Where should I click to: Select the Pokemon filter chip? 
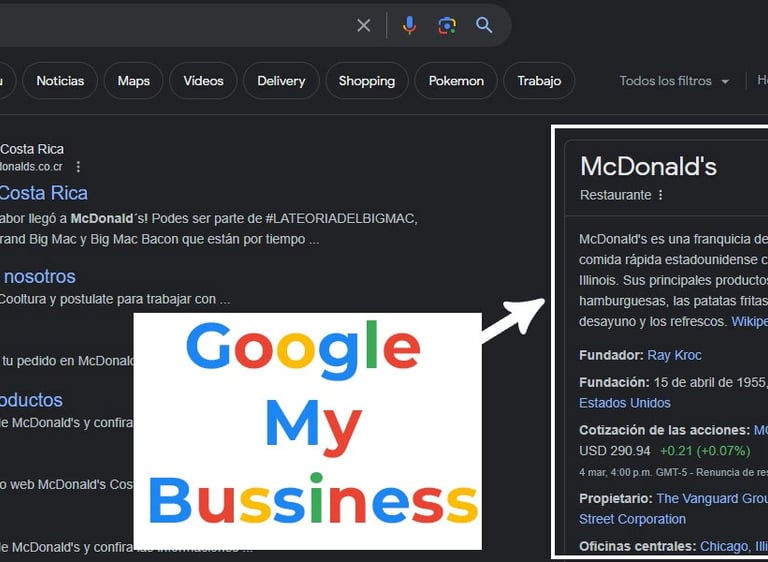(x=456, y=81)
